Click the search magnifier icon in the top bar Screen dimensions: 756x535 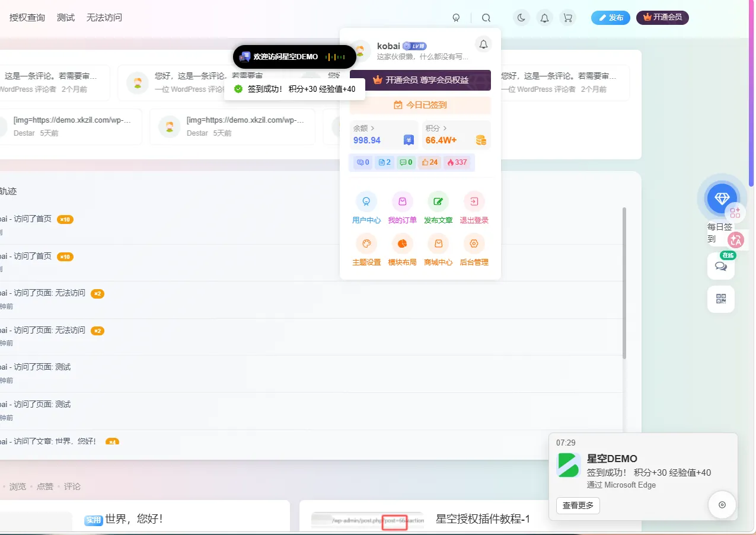pyautogui.click(x=486, y=17)
